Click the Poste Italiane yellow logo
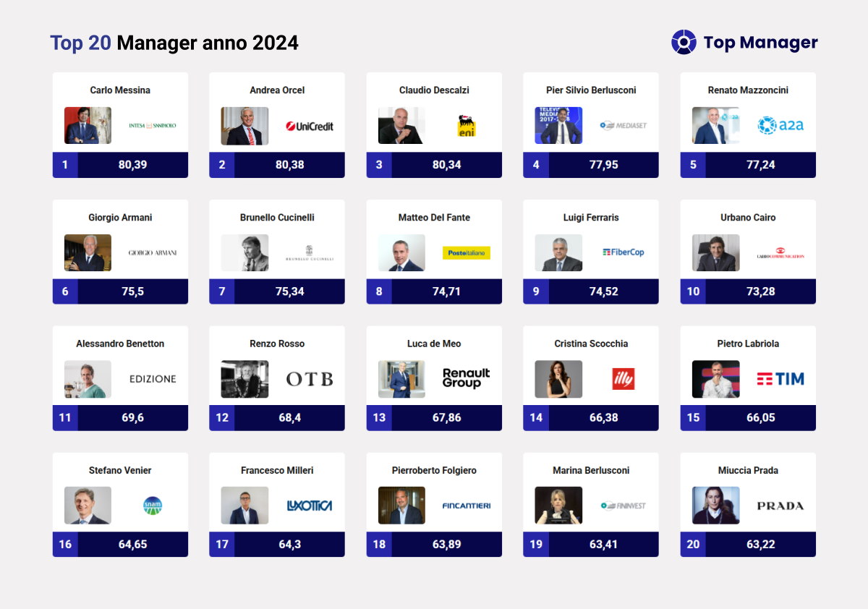The height and width of the screenshot is (609, 868). 467,252
